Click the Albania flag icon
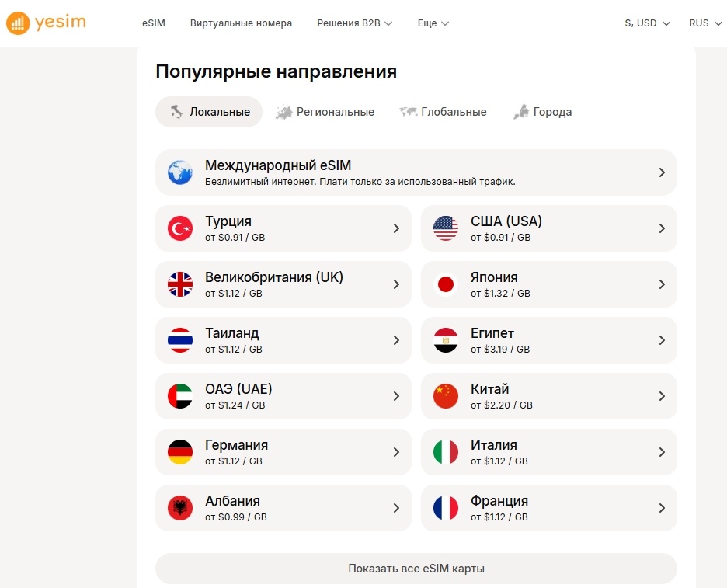Screen dimensions: 727x588 180,508
